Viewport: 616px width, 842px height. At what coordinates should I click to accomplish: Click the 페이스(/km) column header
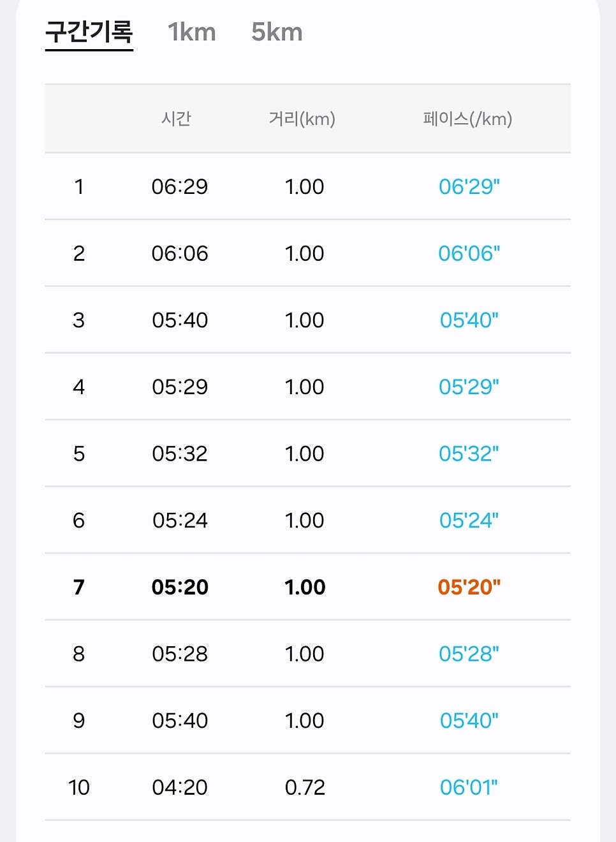coord(467,119)
